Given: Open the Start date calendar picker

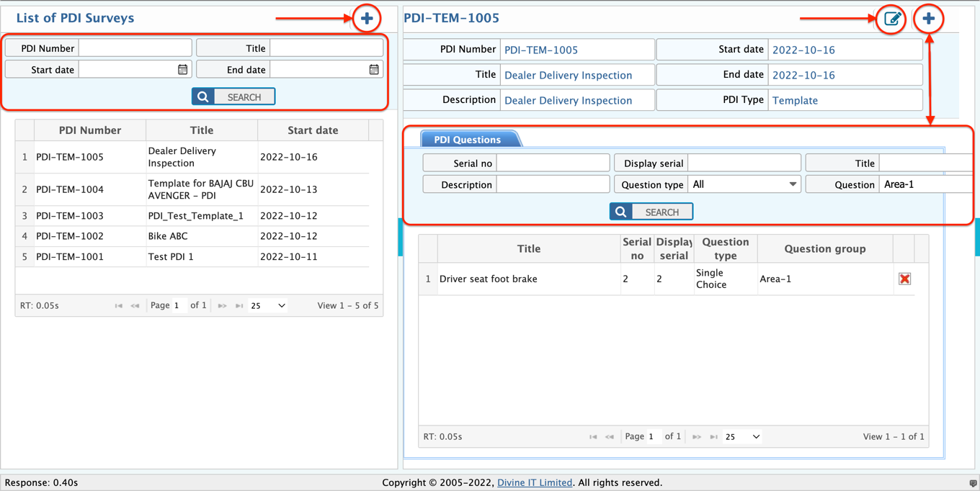Looking at the screenshot, I should point(182,70).
